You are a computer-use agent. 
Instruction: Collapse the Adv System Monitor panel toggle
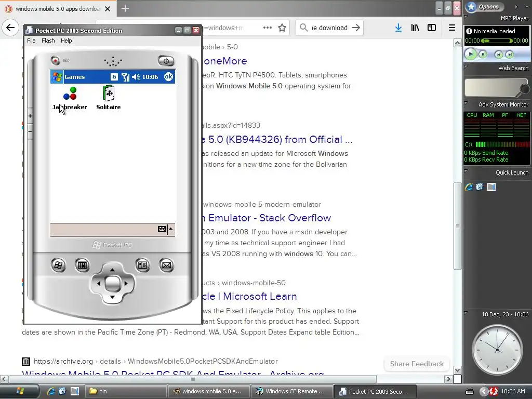click(466, 103)
